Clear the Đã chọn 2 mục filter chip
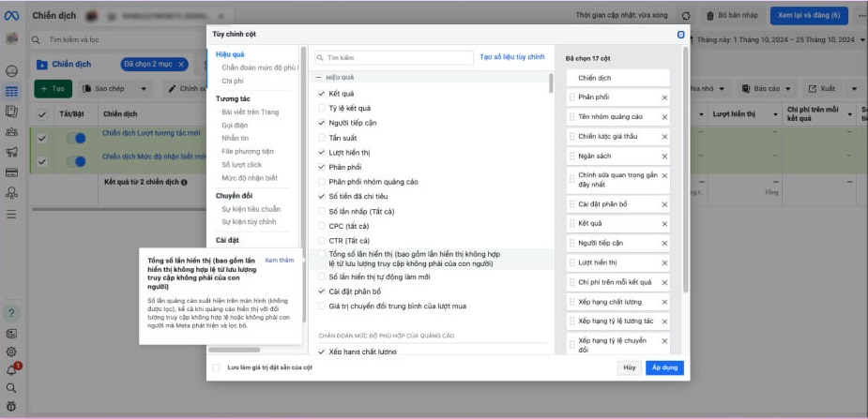The image size is (868, 419). (181, 64)
